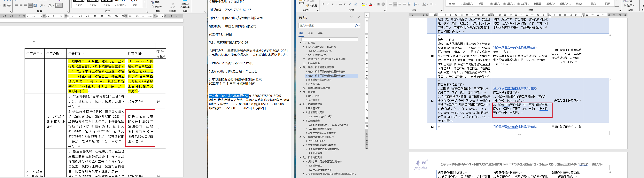Center text in the left Word window
The height and width of the screenshot is (178, 644).
pyautogui.click(x=21, y=5)
